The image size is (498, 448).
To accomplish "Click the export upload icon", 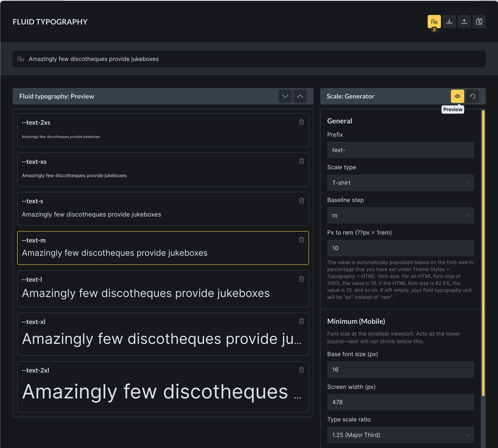I will [x=464, y=22].
